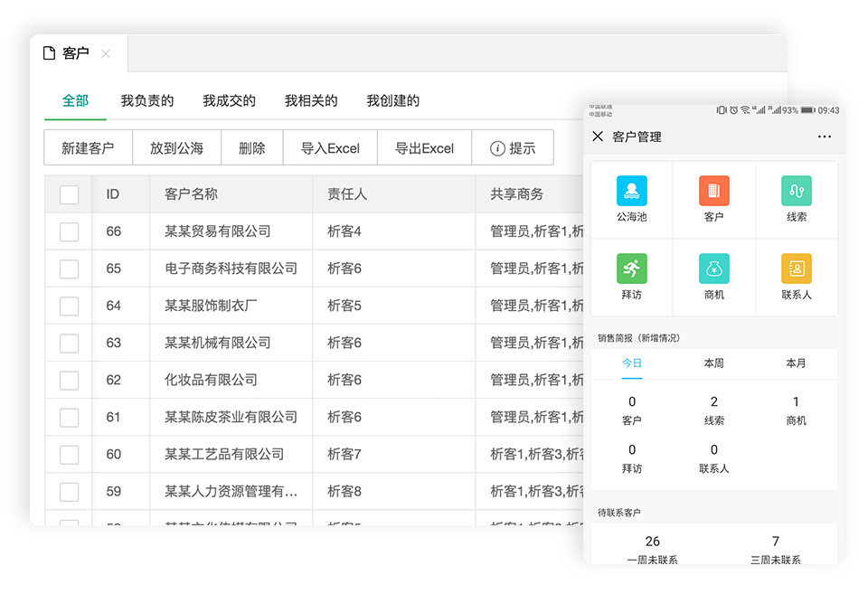The height and width of the screenshot is (594, 868).
Task: Close the 客户 tab
Action: pos(106,54)
